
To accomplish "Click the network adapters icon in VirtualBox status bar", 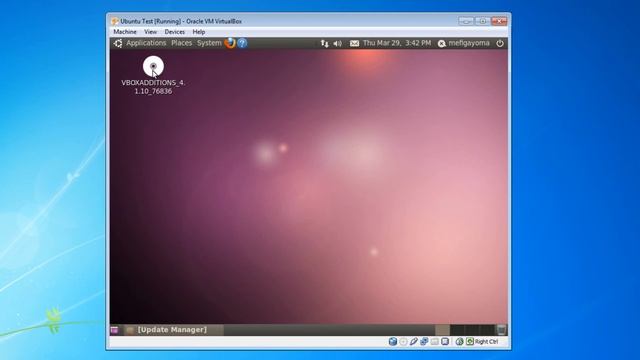I will tap(424, 341).
